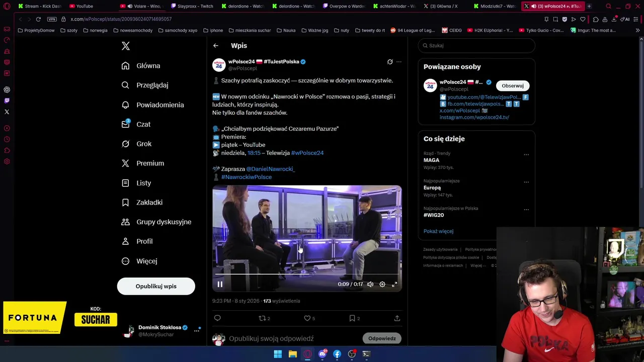The width and height of the screenshot is (644, 362).
Task: Open the ProjektyDomow bookmark folder
Action: (36, 30)
